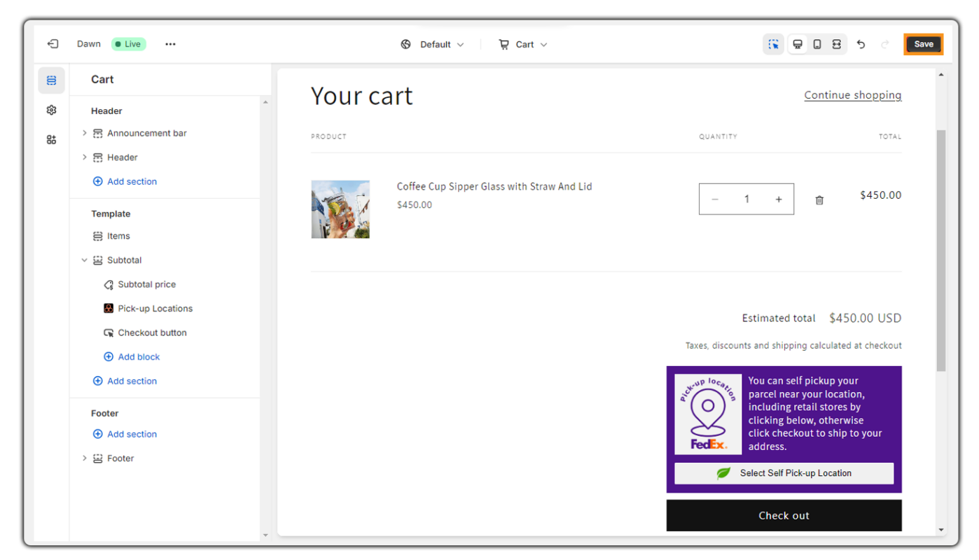Click the Dawn theme name
This screenshot has width=979, height=560.
89,44
